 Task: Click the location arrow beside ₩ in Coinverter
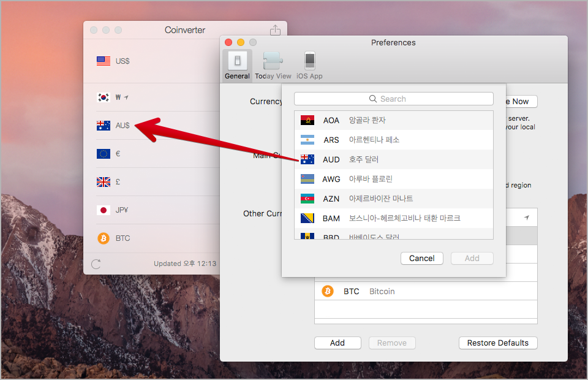pyautogui.click(x=126, y=97)
